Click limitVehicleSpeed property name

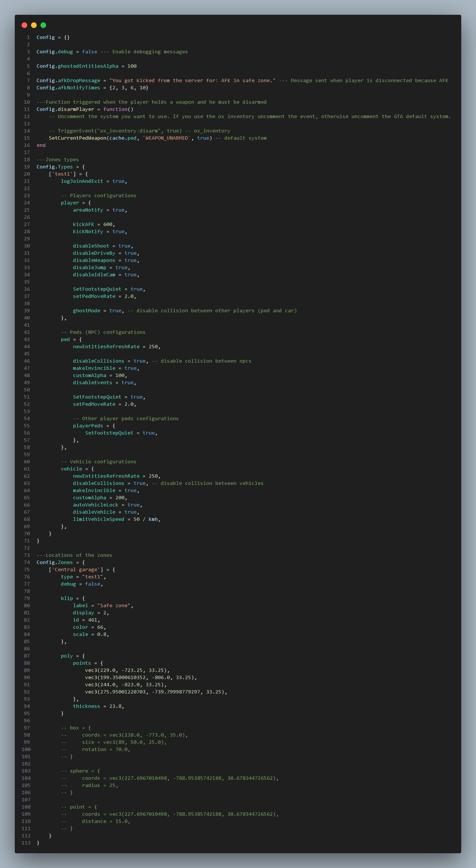click(98, 519)
